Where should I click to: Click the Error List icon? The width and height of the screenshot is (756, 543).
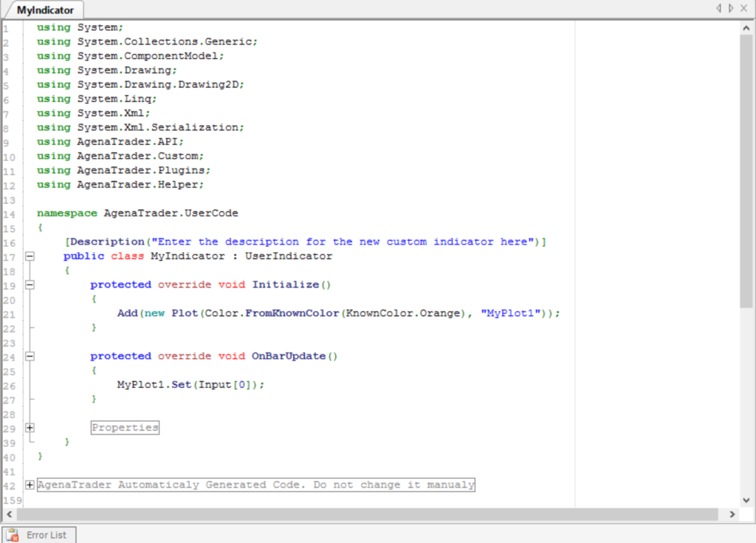click(x=12, y=535)
